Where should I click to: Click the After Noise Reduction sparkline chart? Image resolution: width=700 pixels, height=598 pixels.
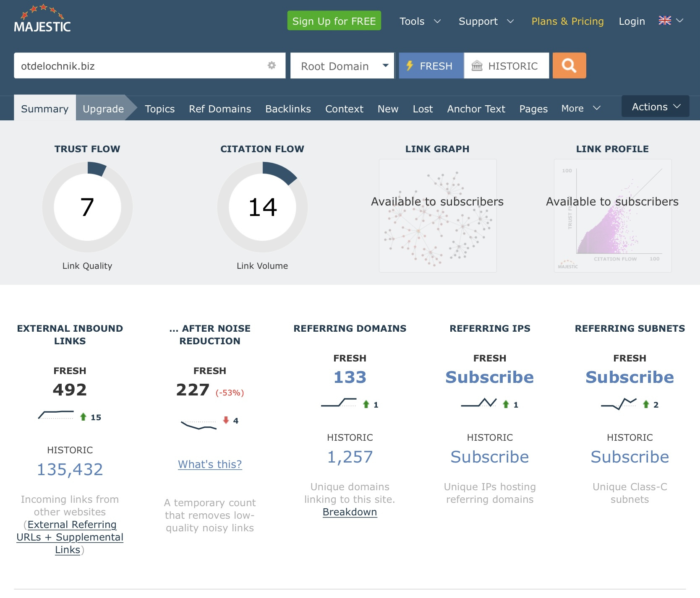tap(199, 425)
